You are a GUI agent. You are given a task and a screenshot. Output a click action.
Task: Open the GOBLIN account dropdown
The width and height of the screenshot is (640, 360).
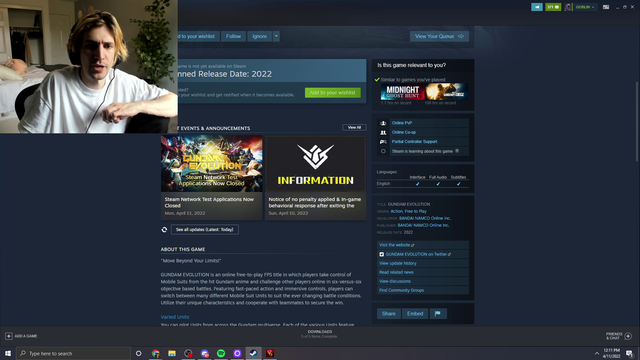tap(585, 7)
